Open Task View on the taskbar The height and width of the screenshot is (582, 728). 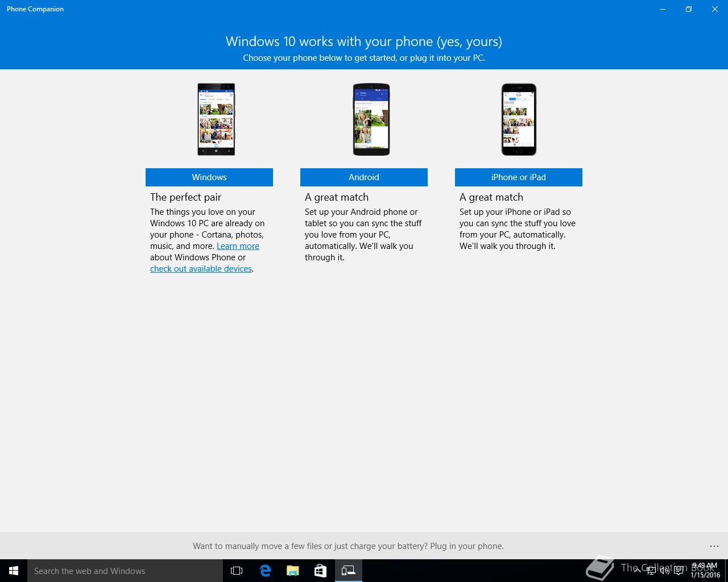coord(237,571)
